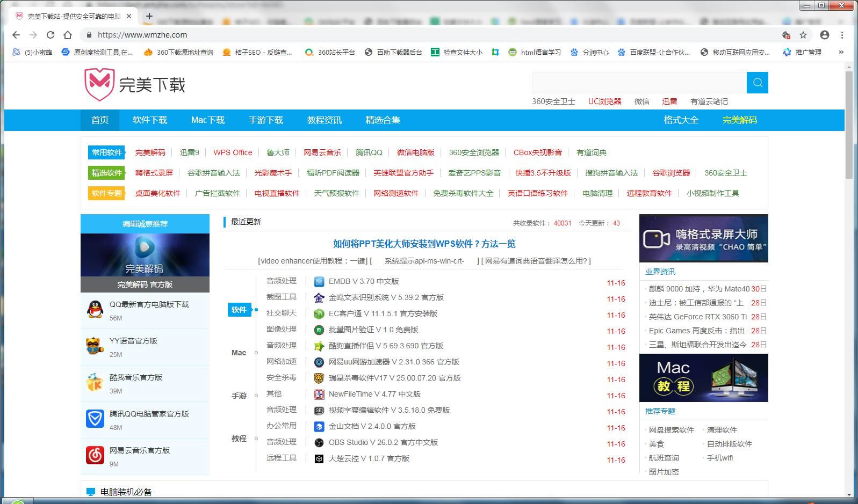Open the YY语音 raccoon icon
This screenshot has width=858, height=504.
pos(95,346)
